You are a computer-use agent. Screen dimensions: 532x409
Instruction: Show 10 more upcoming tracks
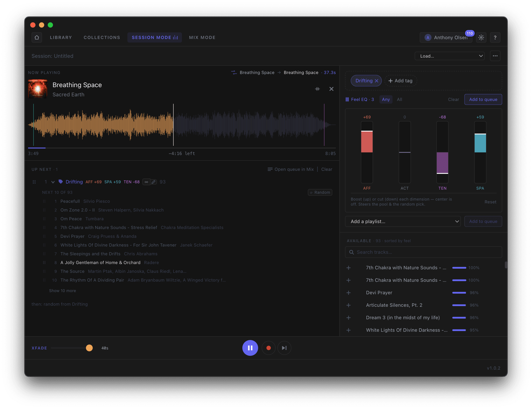tap(62, 291)
